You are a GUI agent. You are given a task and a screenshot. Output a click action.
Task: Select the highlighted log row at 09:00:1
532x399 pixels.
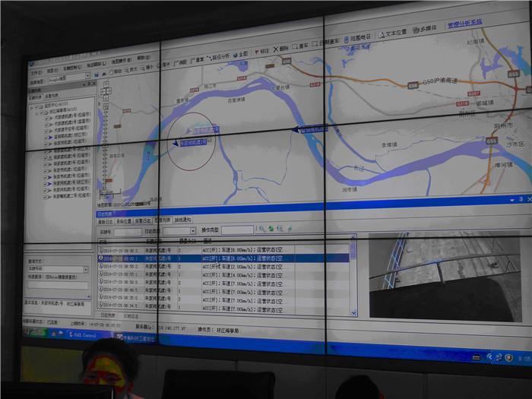(224, 258)
